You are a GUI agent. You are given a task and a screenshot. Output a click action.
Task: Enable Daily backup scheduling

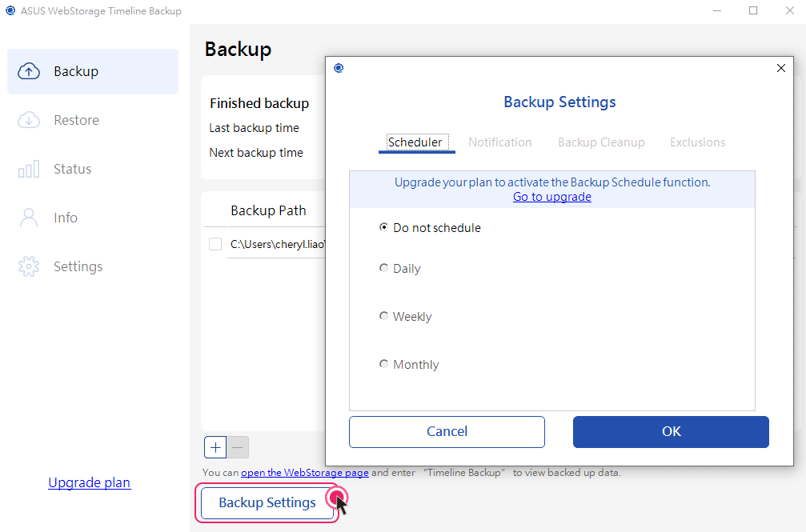(x=384, y=268)
